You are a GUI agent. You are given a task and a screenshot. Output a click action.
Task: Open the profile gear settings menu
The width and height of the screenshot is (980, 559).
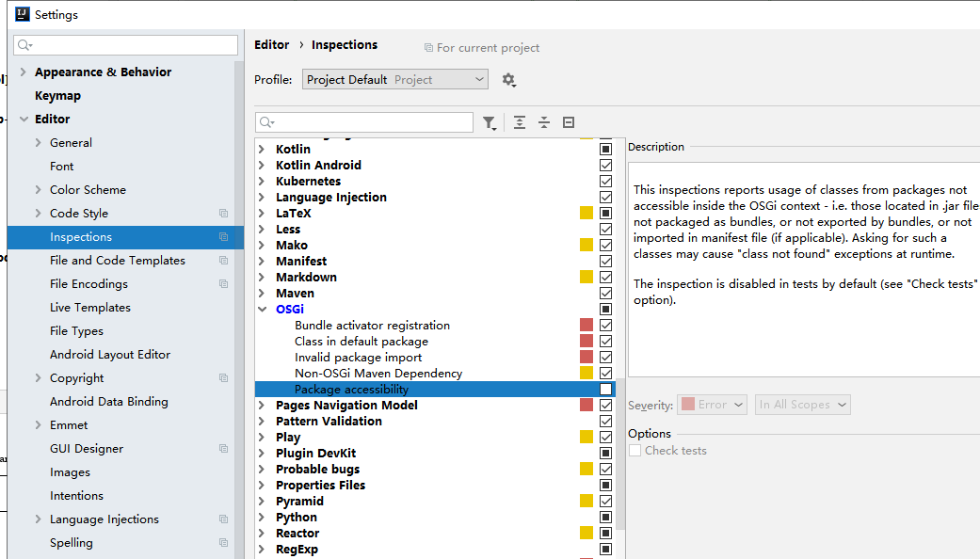pyautogui.click(x=508, y=80)
